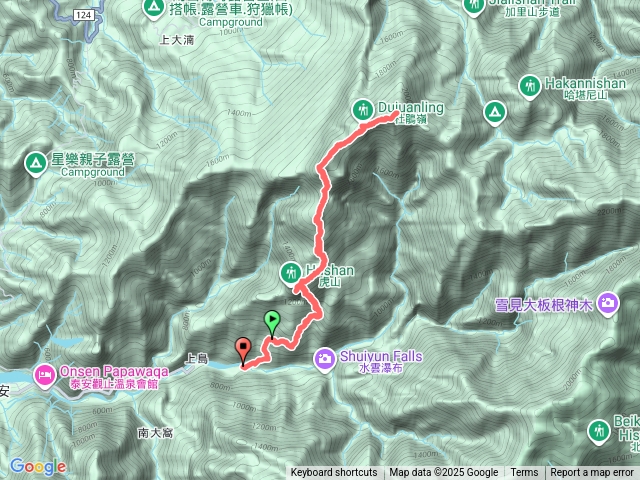Select the Dujuanling hiking icon

(x=362, y=111)
